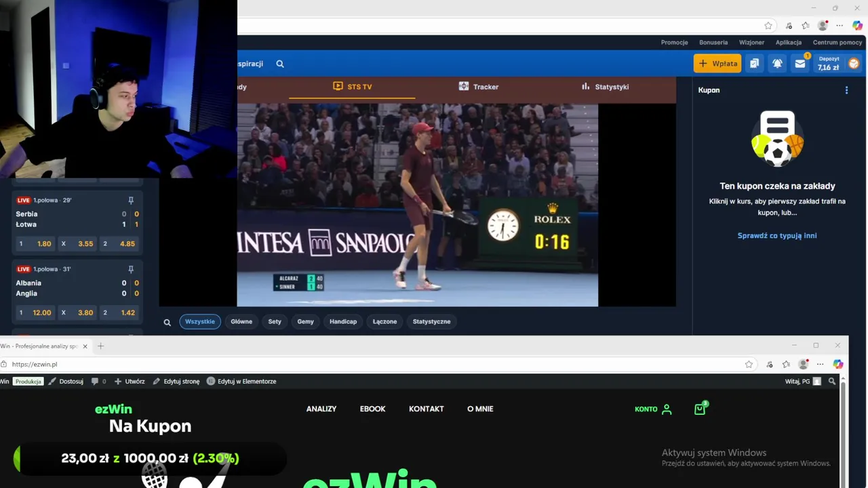Screen dimensions: 868x488
Task: Open the STS search magnifier icon
Action: point(280,64)
